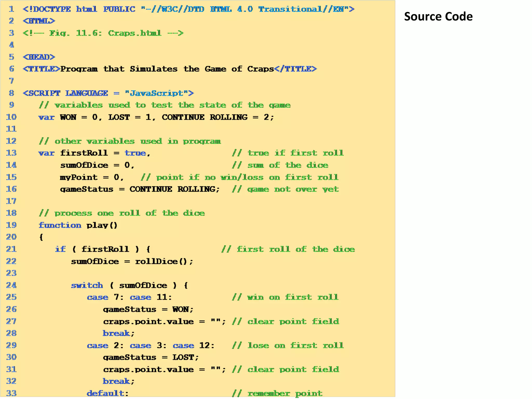Click the 'break;' statement on line 28
Viewport: 532px width, 399px height.
click(x=119, y=333)
